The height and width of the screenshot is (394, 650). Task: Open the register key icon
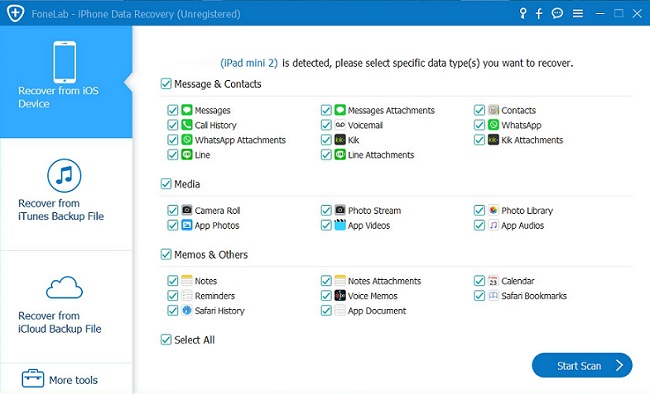tap(523, 14)
